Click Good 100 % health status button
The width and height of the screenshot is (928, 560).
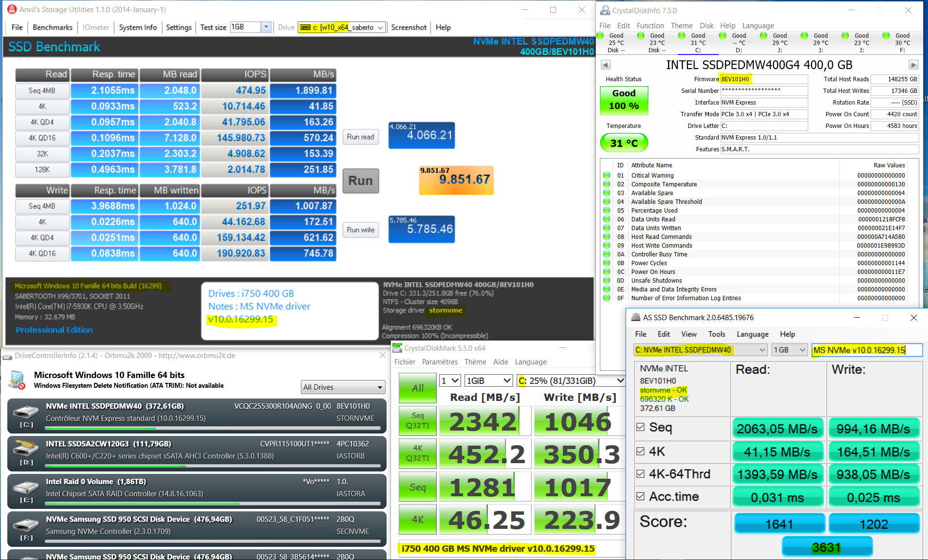coord(624,100)
